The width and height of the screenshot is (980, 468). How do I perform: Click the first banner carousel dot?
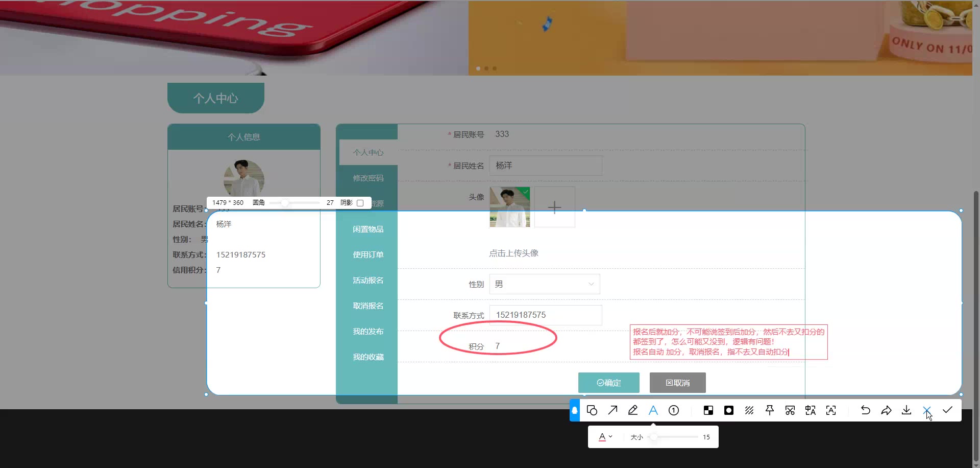478,68
